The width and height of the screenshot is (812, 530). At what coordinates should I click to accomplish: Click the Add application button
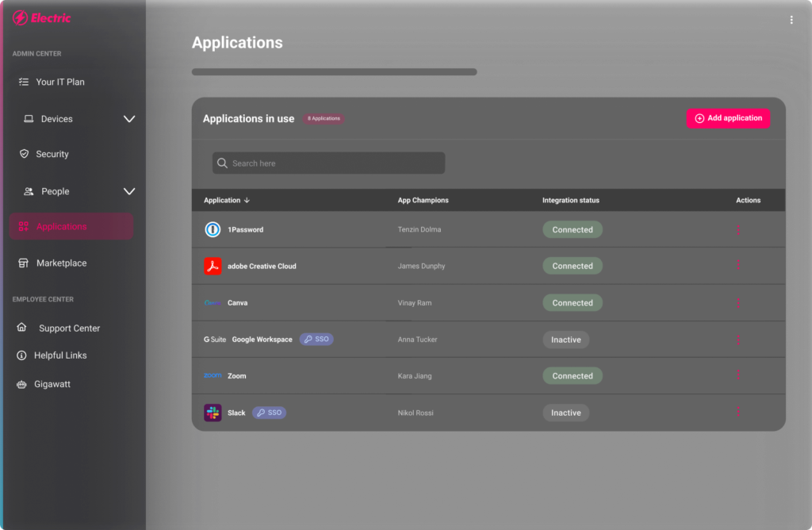(728, 118)
